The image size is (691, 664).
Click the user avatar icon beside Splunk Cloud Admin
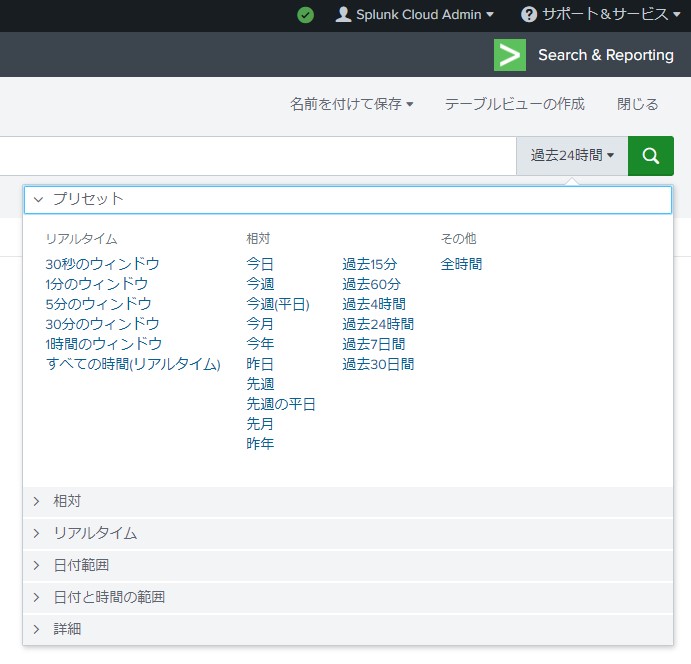point(343,15)
